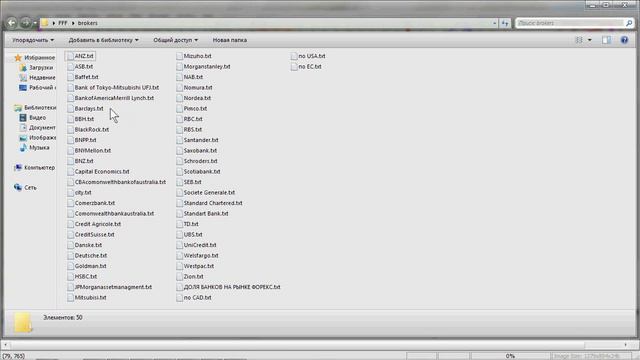
Task: Go forward with the Forward arrow button
Action: [x=25, y=23]
